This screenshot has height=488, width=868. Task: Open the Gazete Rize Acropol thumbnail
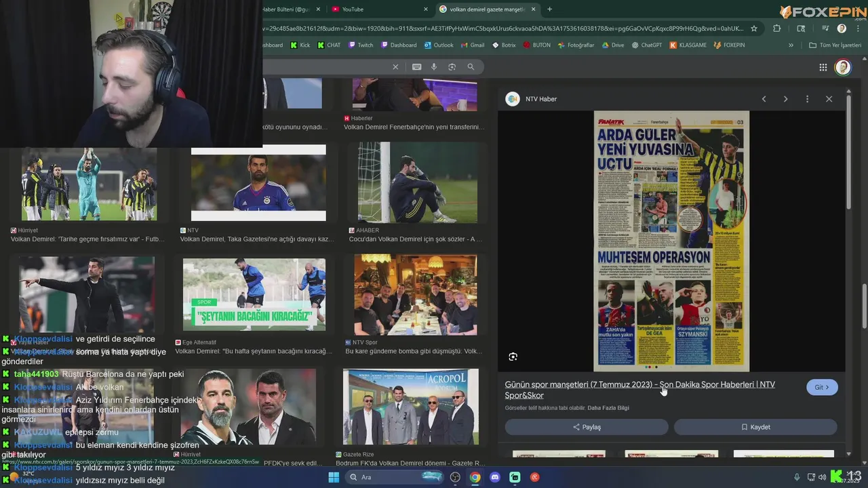click(x=411, y=407)
